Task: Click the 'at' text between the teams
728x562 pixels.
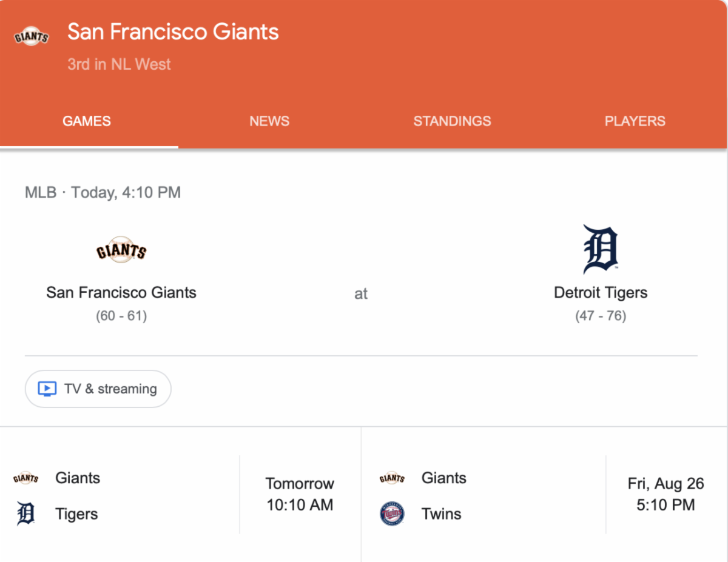Action: point(361,293)
